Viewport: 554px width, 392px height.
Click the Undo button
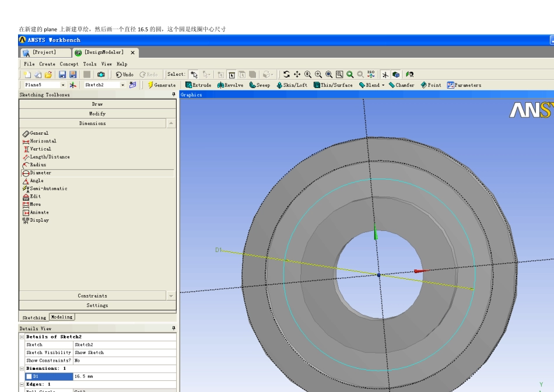coord(124,75)
